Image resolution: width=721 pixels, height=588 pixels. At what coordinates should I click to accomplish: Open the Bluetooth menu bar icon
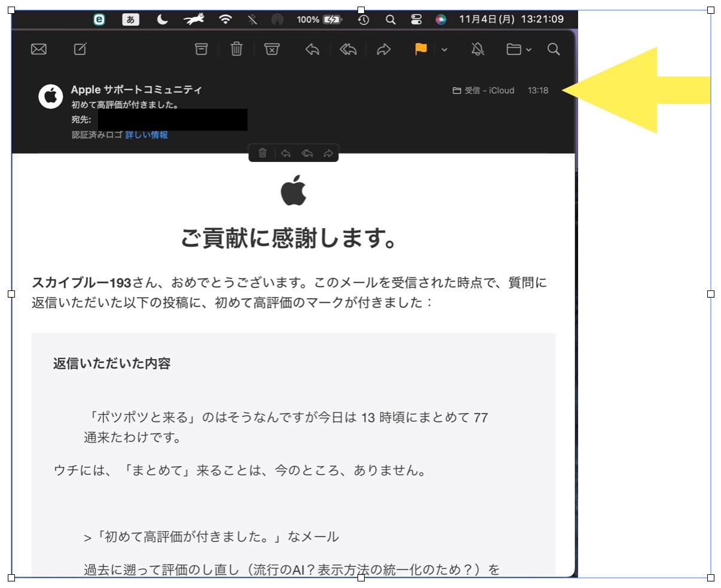click(x=252, y=20)
